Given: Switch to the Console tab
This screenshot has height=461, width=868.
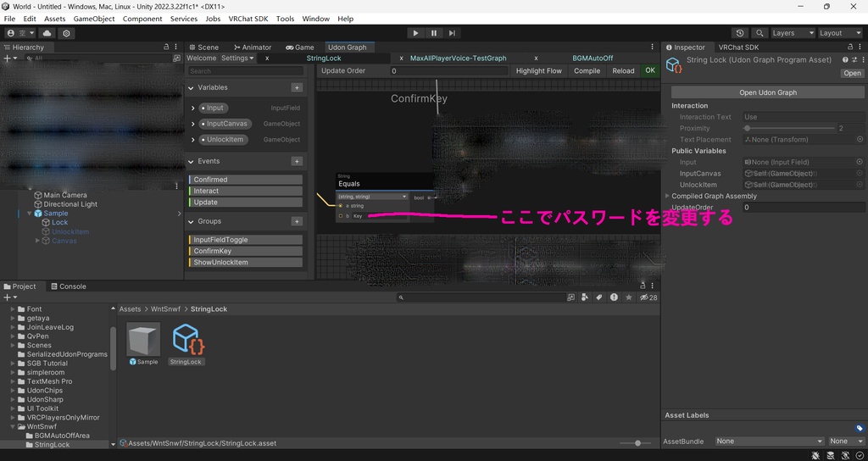Looking at the screenshot, I should pos(68,286).
